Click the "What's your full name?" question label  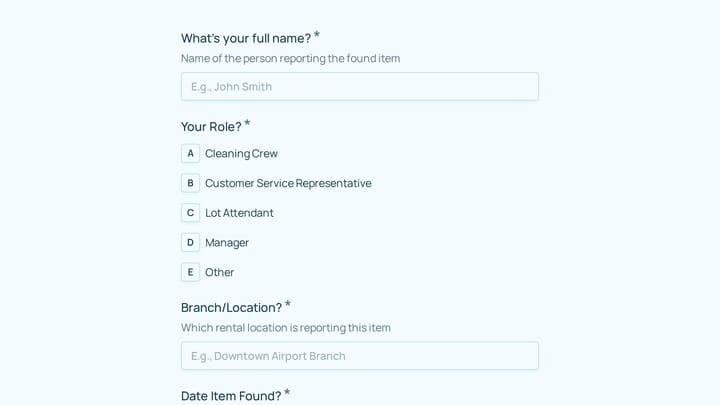246,38
